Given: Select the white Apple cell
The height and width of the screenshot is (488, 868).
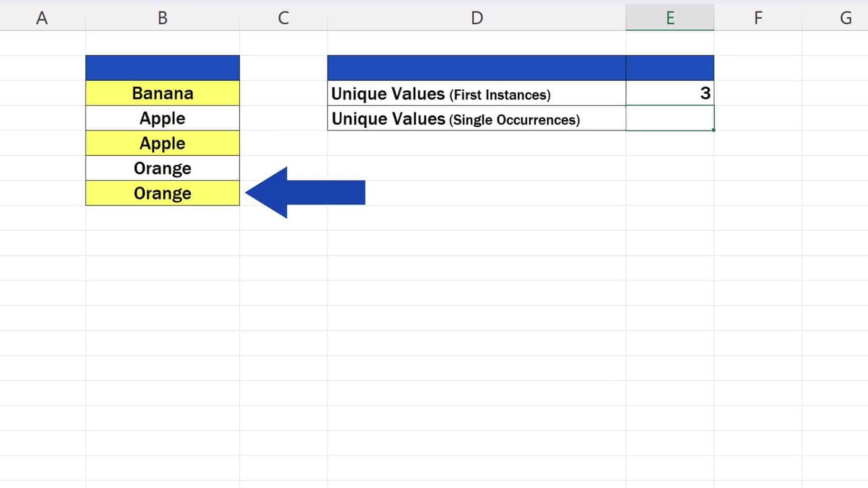Looking at the screenshot, I should click(x=162, y=118).
